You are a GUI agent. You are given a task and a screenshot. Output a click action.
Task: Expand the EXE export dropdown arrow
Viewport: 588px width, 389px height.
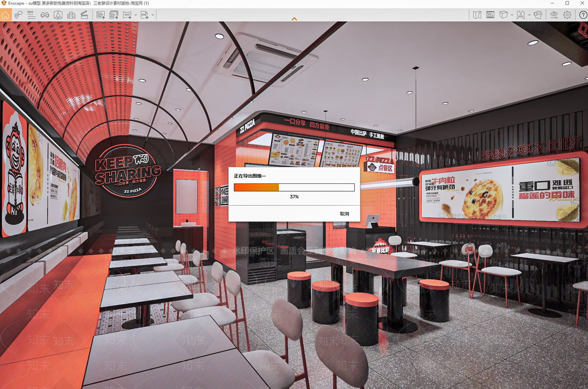[153, 15]
